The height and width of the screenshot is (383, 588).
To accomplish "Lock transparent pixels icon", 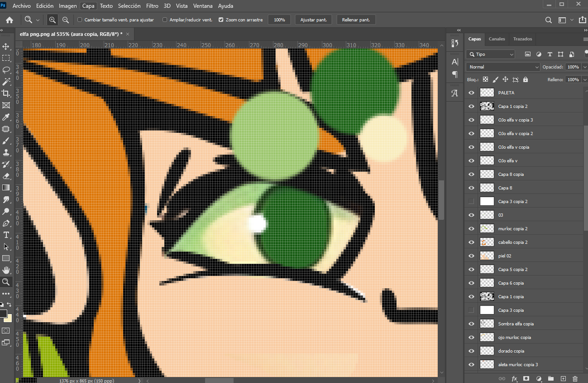I will point(486,80).
